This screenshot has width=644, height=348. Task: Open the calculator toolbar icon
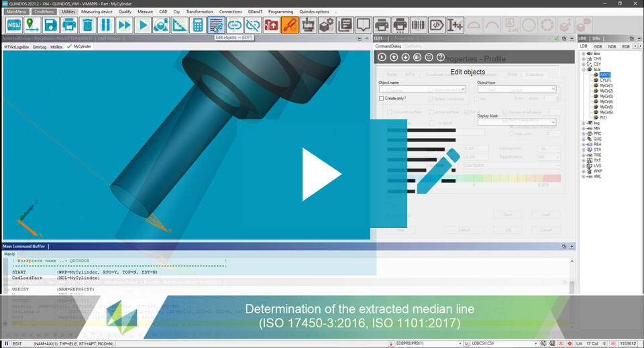point(198,25)
